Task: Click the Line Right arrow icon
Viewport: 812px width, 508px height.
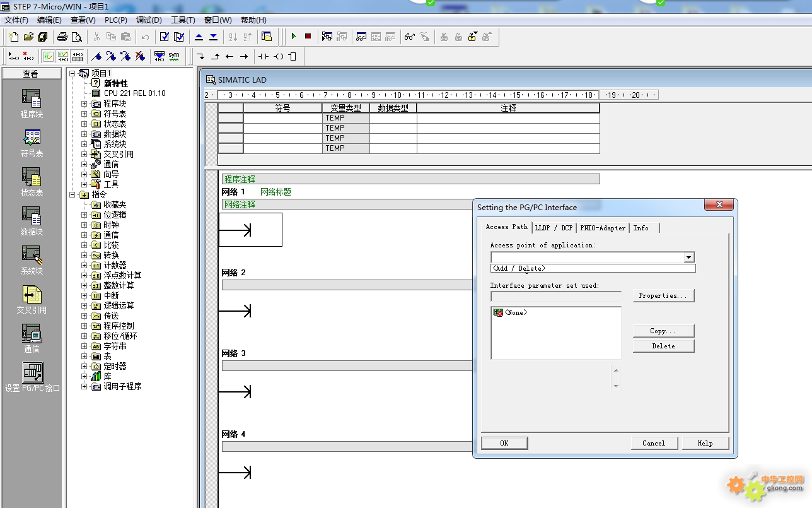Action: [244, 56]
